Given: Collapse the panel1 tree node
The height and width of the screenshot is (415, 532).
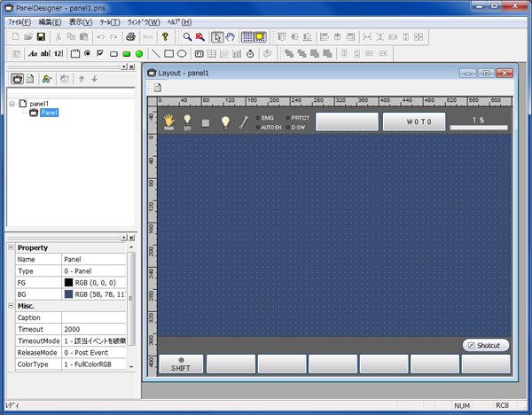Looking at the screenshot, I should 12,103.
